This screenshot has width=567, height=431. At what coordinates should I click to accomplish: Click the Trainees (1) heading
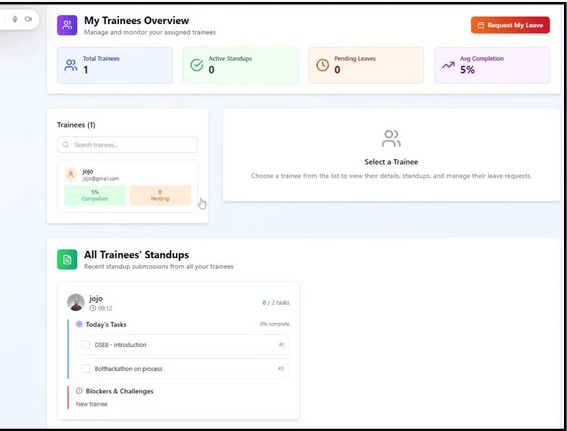[x=76, y=125]
